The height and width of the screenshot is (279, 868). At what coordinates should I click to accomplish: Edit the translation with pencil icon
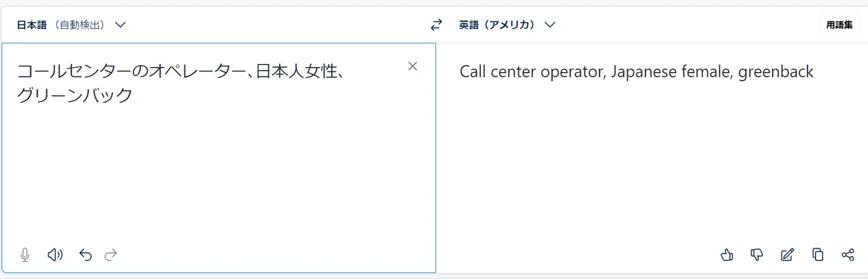(788, 254)
